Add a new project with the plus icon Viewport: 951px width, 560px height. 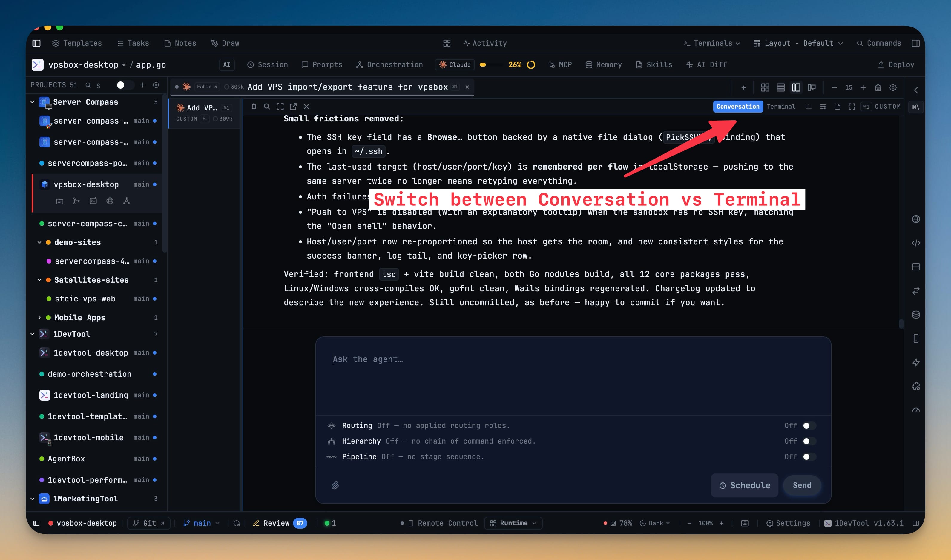pos(143,85)
